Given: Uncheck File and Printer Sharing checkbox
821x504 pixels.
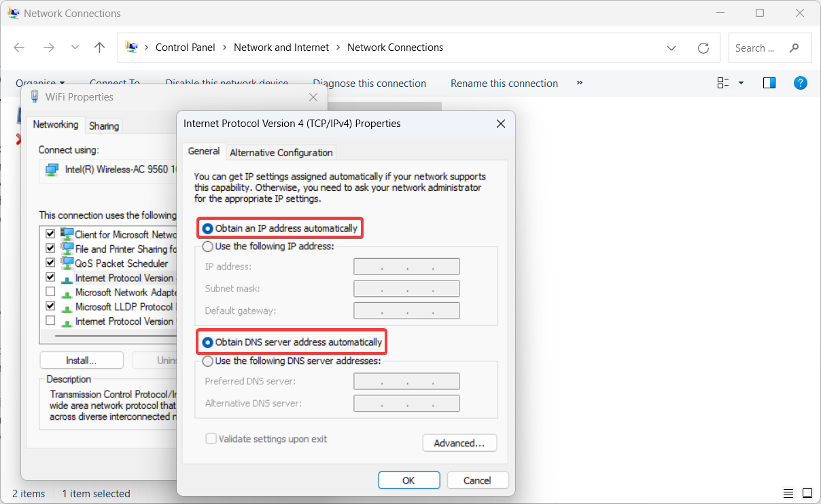Looking at the screenshot, I should tap(50, 249).
